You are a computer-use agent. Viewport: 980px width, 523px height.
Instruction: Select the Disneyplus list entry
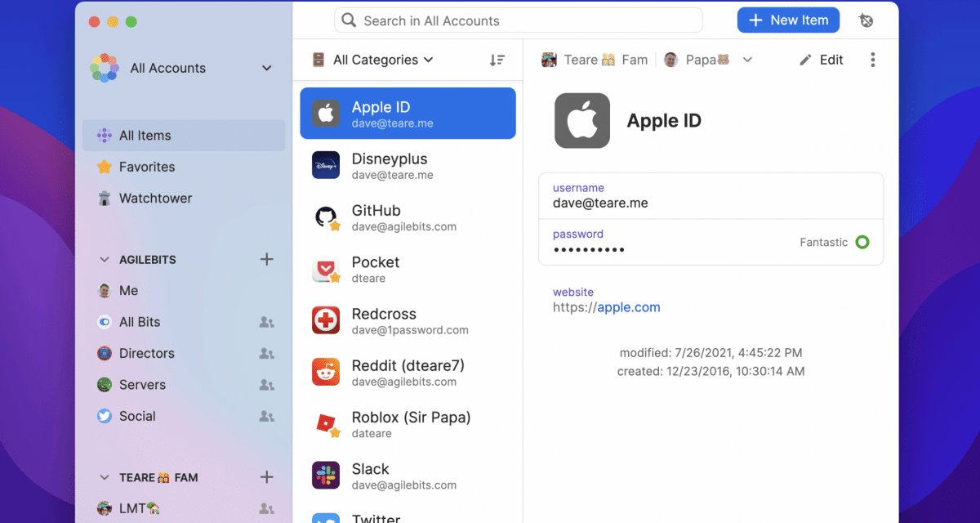[408, 165]
